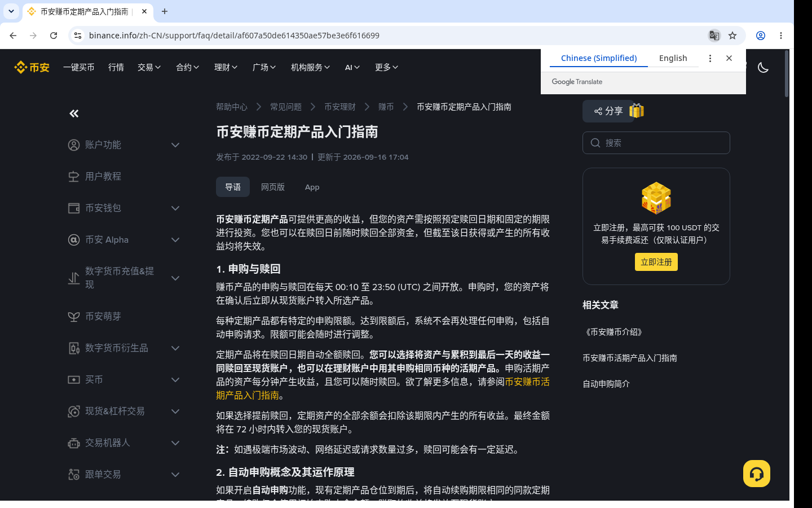Open the Chrome profile icon
This screenshot has height=508, width=812.
pyautogui.click(x=761, y=36)
